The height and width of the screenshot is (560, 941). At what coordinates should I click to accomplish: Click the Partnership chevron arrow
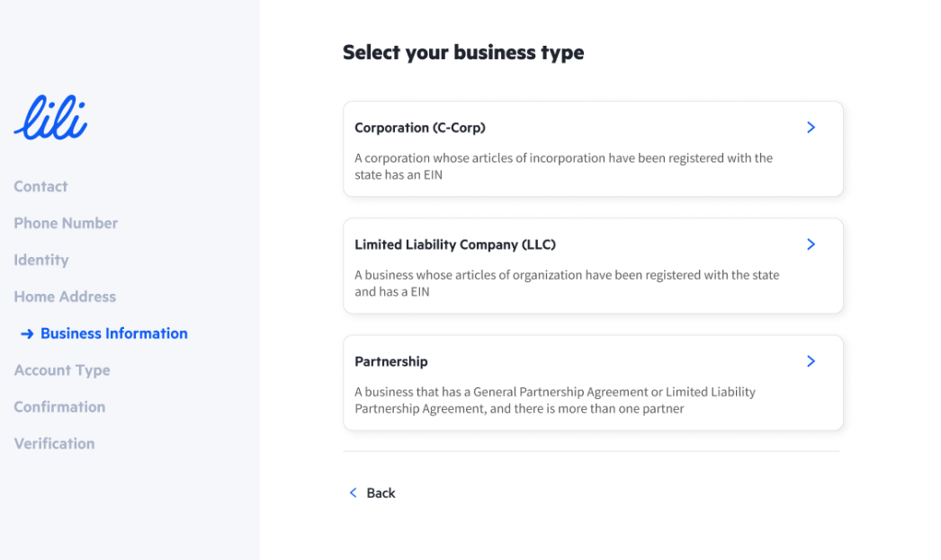pos(811,361)
